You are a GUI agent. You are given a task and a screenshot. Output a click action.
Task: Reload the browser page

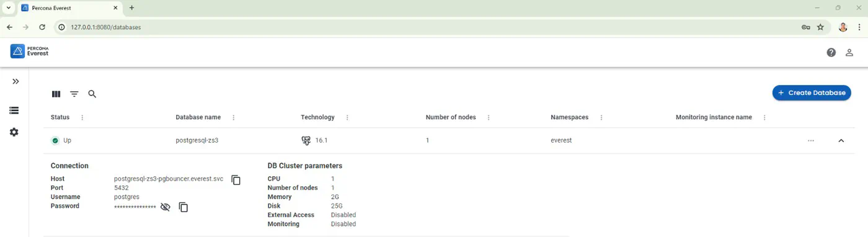pos(42,27)
